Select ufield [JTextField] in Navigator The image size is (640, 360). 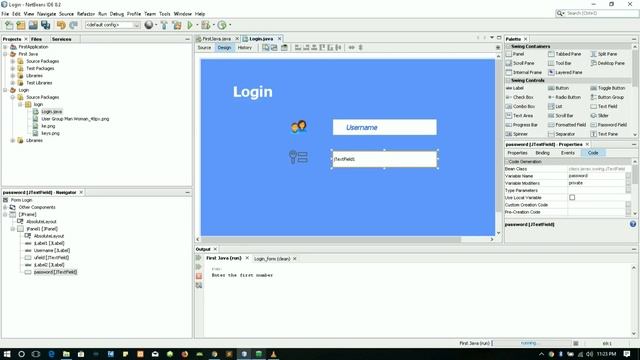51,258
